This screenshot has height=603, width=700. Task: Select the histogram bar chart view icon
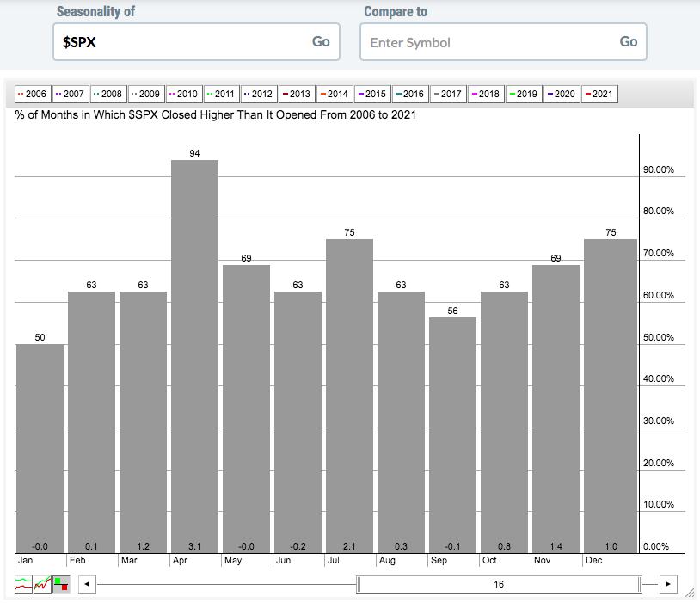(x=61, y=585)
